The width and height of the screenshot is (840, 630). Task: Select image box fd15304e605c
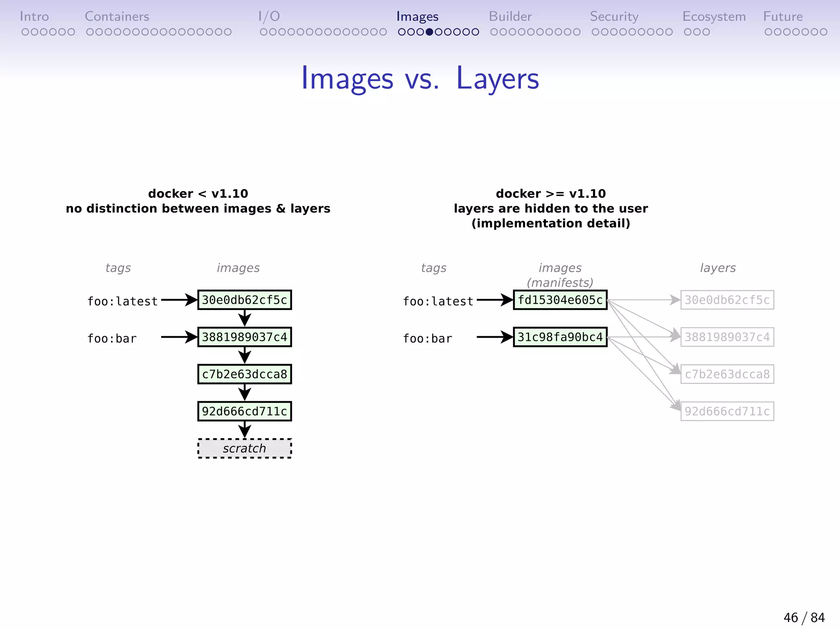[560, 300]
